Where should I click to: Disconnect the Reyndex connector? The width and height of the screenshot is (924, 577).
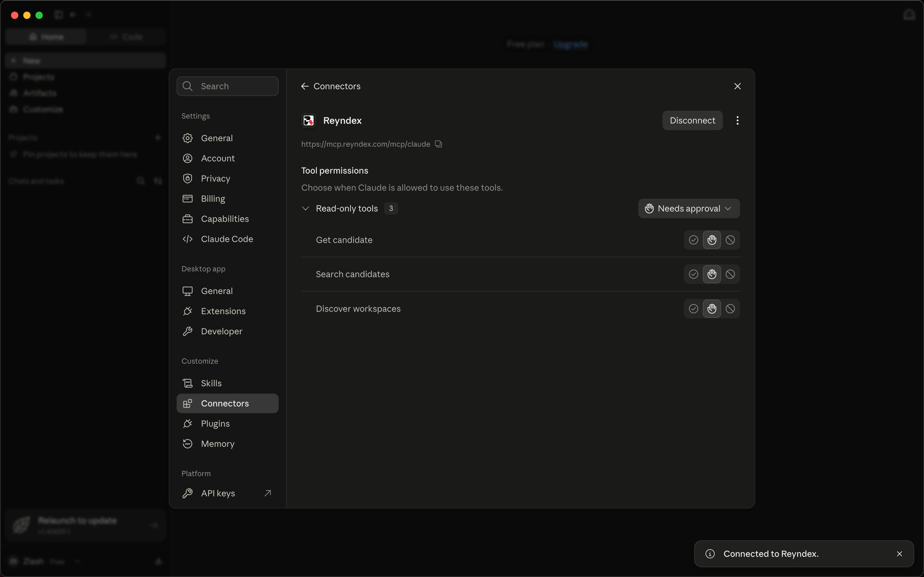692,121
